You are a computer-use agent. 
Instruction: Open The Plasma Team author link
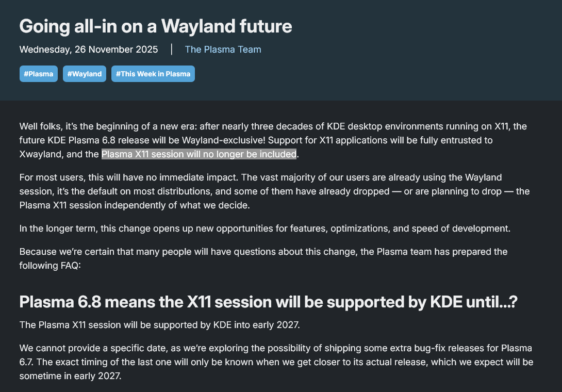click(x=223, y=50)
